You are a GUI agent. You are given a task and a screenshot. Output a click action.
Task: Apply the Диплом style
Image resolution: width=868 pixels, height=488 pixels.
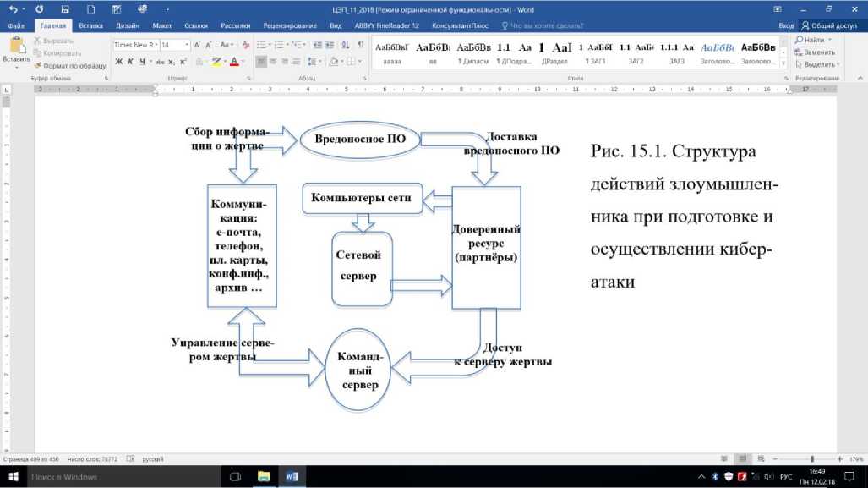click(473, 53)
